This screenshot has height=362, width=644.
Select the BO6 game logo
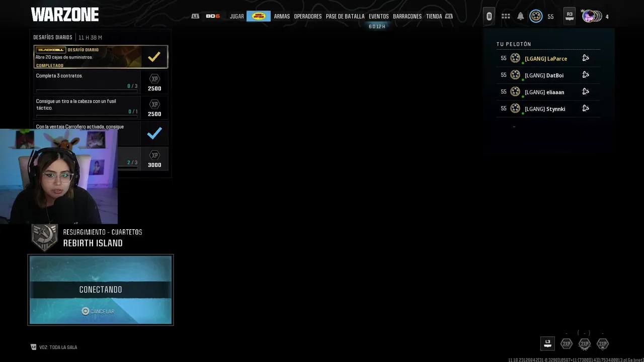tap(213, 16)
